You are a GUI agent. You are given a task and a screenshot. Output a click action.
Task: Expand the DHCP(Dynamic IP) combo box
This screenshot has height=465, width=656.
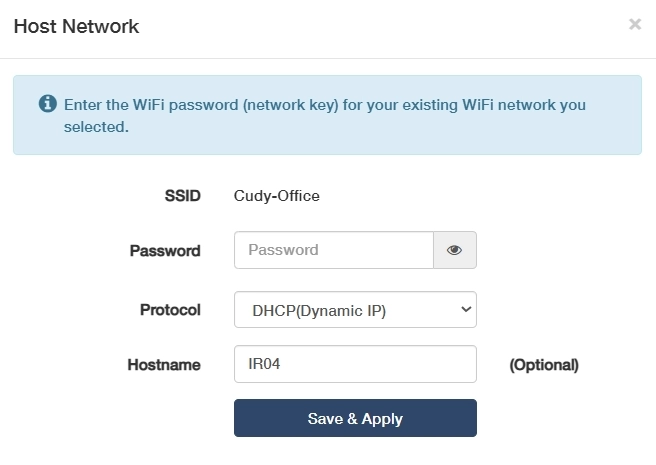click(355, 310)
